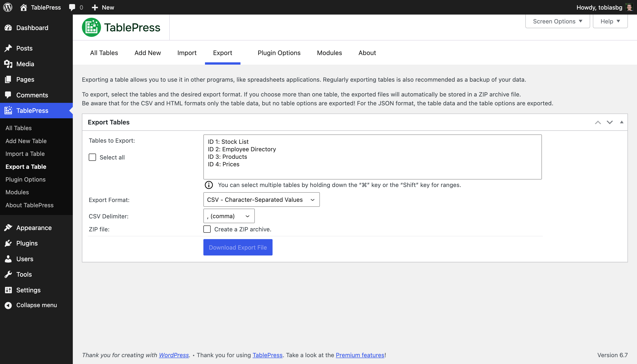637x364 pixels.
Task: Switch to the Import tab
Action: coord(187,53)
